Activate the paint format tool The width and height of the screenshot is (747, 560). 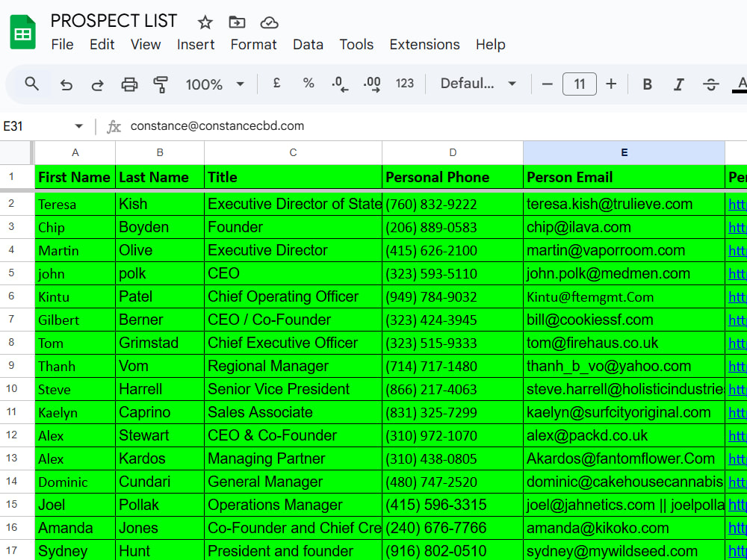pyautogui.click(x=161, y=84)
